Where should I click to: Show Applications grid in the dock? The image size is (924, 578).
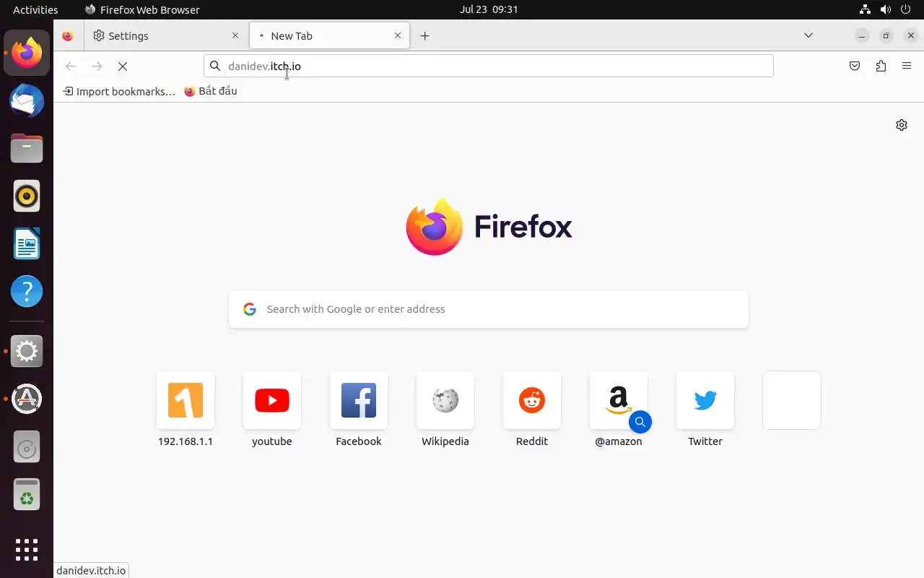coord(27,550)
